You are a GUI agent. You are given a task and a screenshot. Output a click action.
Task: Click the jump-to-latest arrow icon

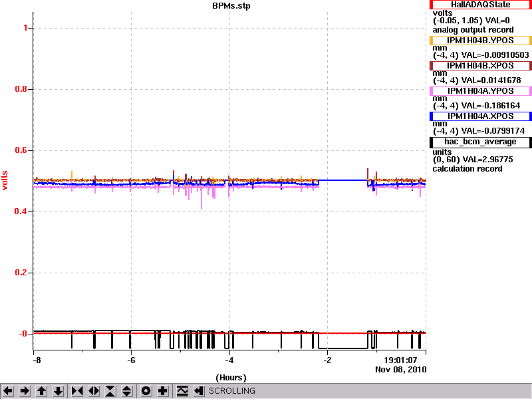point(198,391)
